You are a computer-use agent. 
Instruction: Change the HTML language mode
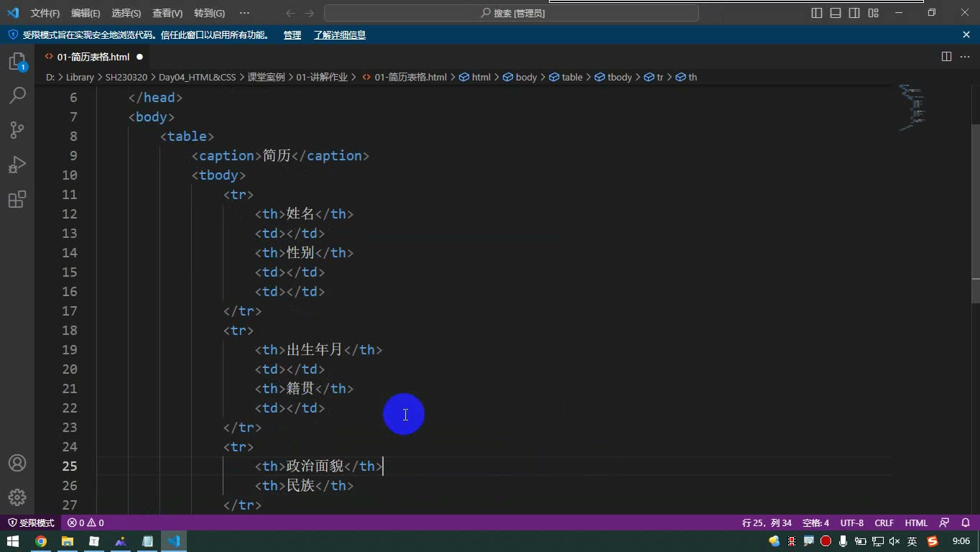point(916,523)
